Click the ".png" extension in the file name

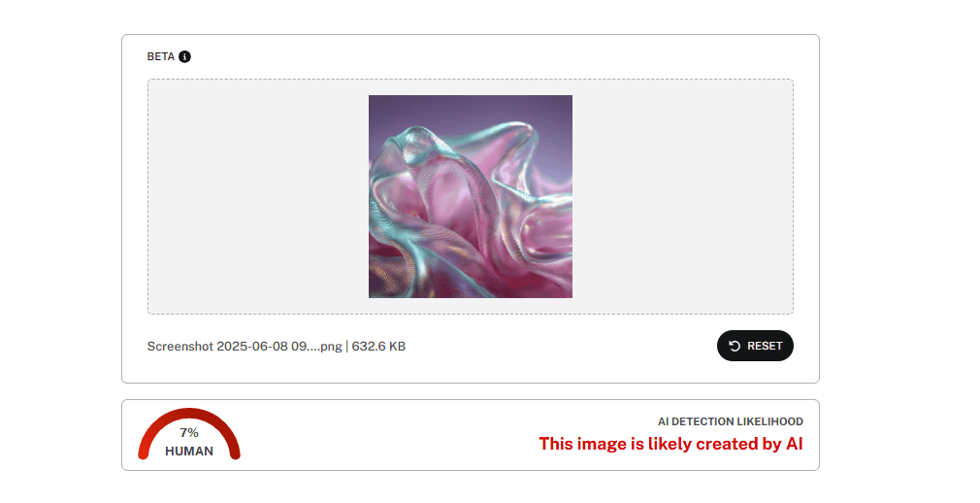pyautogui.click(x=329, y=347)
